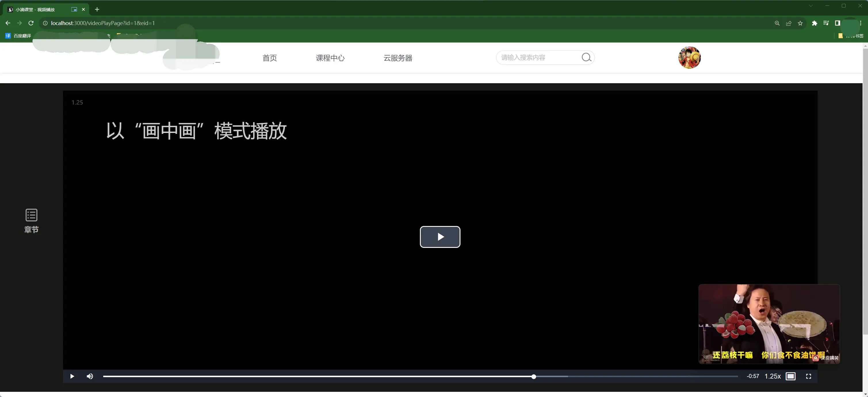Open the user avatar profile
Screen dimensions: 868x397
(689, 57)
